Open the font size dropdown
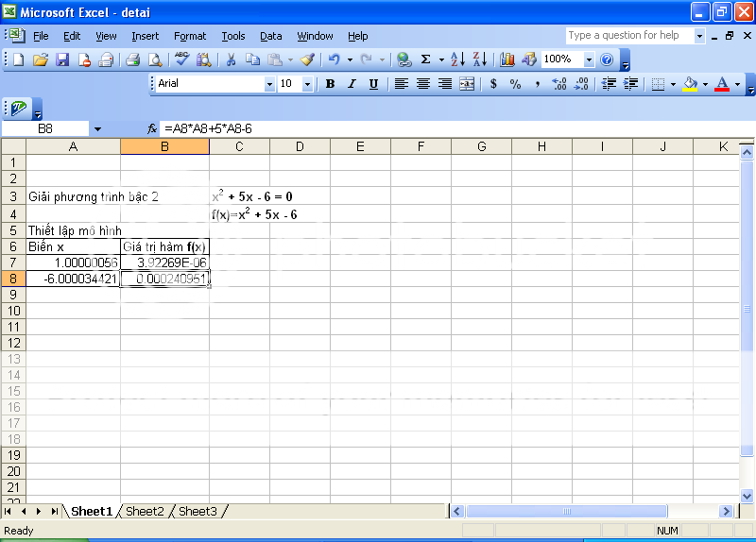Screen dimensions: 756x542 (x=307, y=84)
